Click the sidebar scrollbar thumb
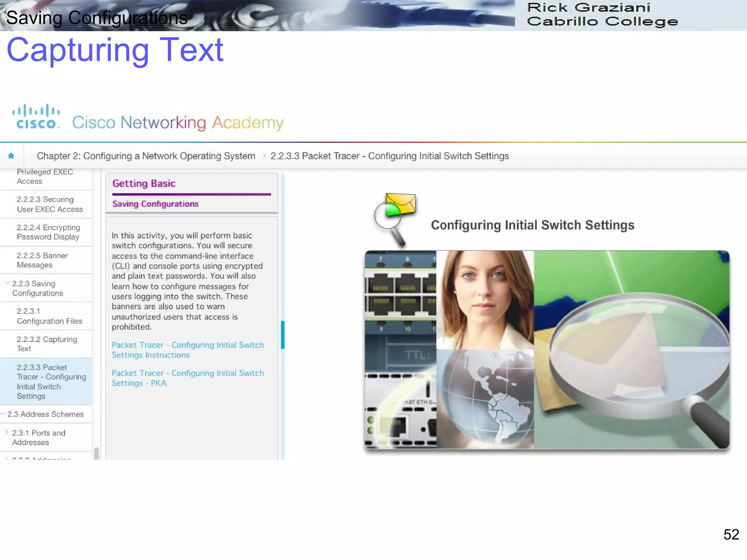 tap(96, 453)
